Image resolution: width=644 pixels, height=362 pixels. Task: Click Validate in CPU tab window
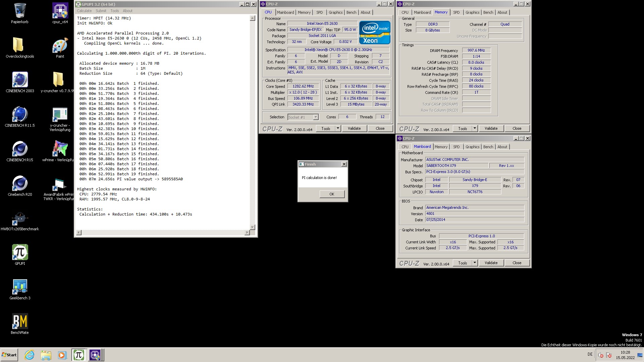tap(354, 128)
